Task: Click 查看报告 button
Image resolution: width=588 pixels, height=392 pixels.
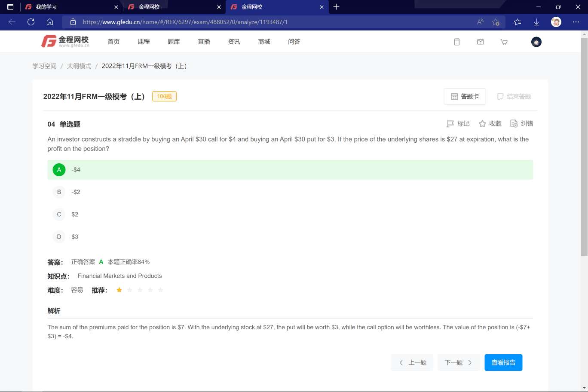Action: click(x=503, y=363)
